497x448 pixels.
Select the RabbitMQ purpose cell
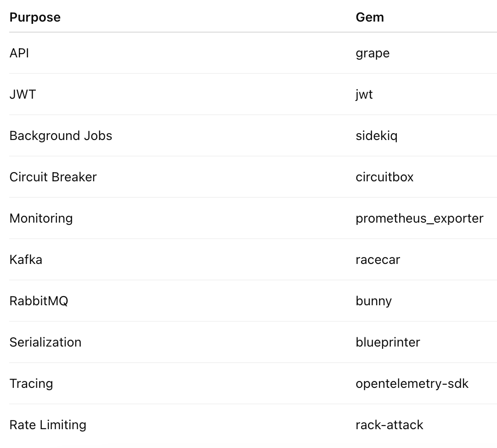[39, 301]
